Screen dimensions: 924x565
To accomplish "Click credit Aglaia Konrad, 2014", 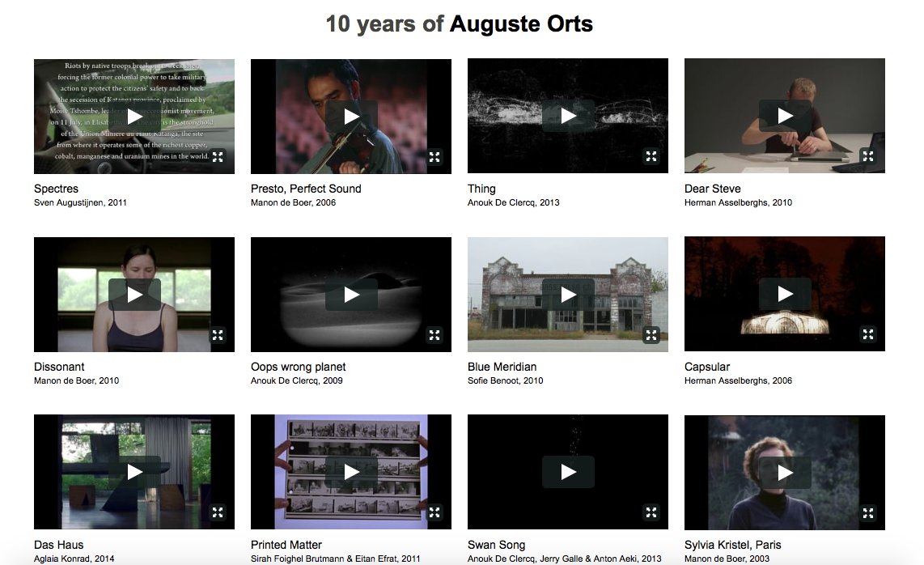I will click(74, 559).
